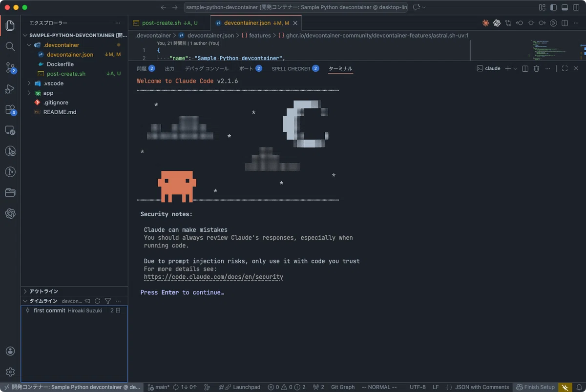The height and width of the screenshot is (392, 586).
Task: Split the editor to the right
Action: [x=565, y=23]
